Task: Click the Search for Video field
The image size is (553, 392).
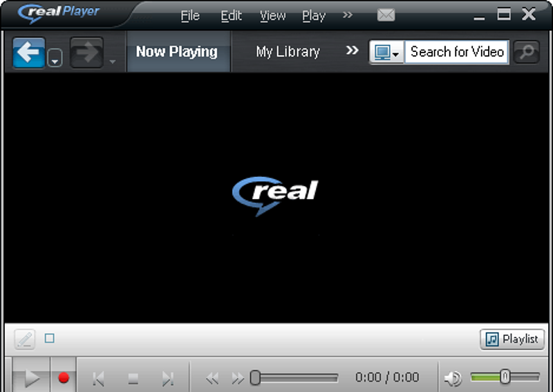Action: (457, 53)
